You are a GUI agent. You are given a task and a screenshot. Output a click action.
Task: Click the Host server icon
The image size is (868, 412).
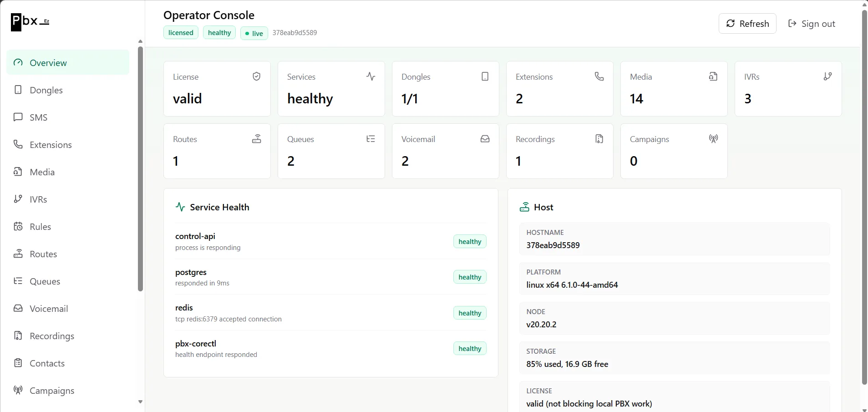click(524, 207)
